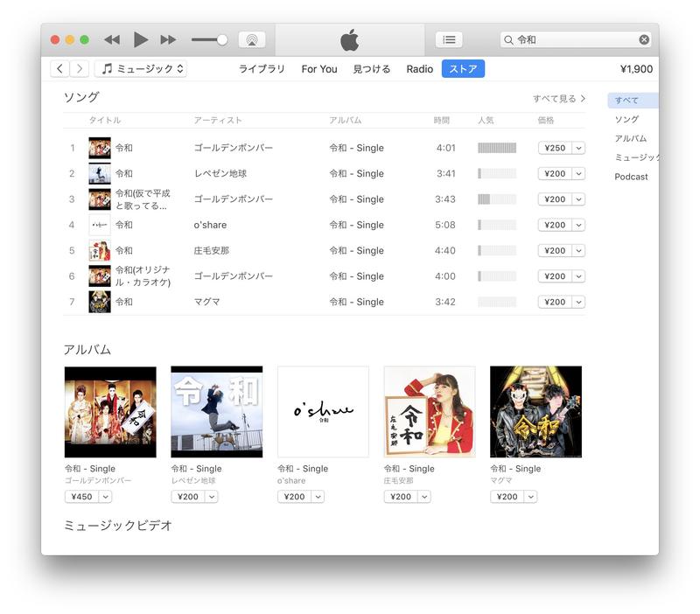
Task: Clear the search field with the x icon
Action: (644, 39)
